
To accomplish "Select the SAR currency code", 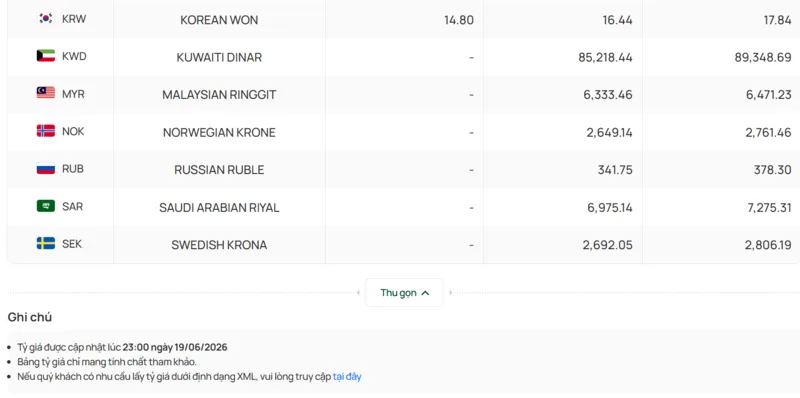I will [72, 207].
